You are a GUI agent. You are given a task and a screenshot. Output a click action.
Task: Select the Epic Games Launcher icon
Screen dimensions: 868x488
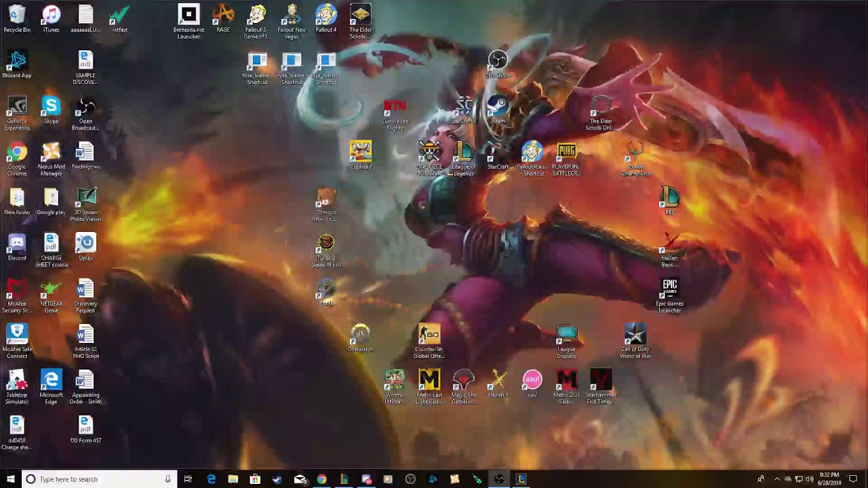(669, 296)
